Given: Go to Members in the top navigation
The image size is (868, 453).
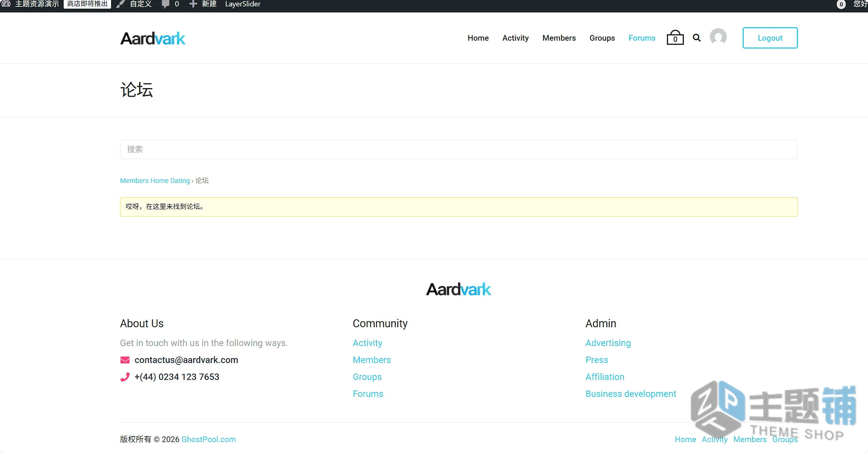Looking at the screenshot, I should point(559,38).
